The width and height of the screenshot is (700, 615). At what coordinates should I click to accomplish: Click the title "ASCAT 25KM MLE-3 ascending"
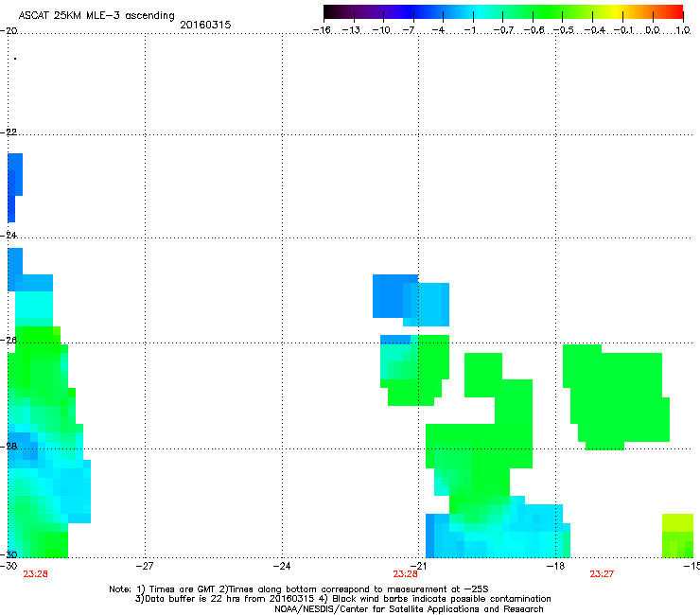pos(96,15)
